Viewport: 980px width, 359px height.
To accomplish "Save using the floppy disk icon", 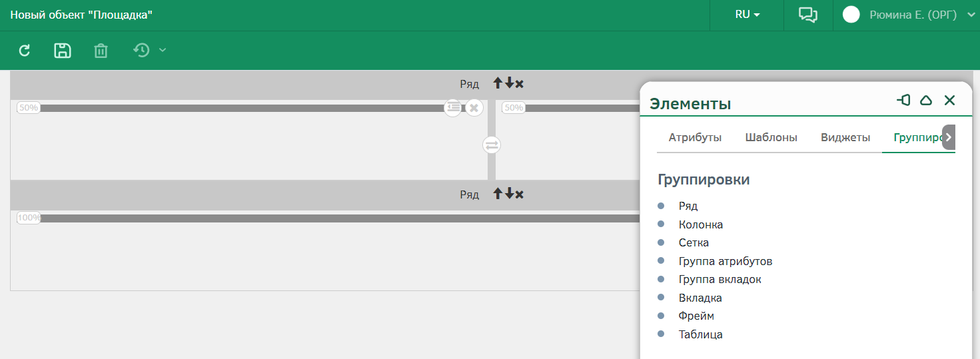I will (x=63, y=51).
